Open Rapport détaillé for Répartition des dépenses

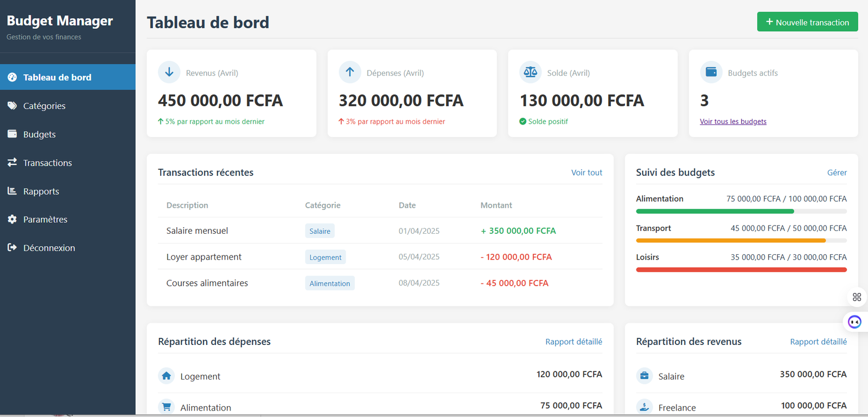click(573, 342)
